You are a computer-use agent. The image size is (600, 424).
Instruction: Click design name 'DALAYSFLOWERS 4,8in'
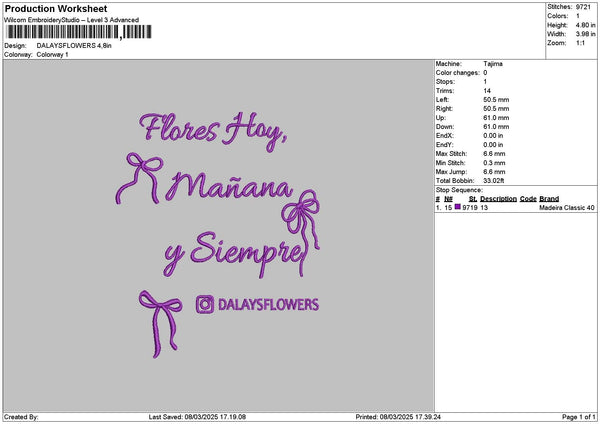[x=74, y=46]
